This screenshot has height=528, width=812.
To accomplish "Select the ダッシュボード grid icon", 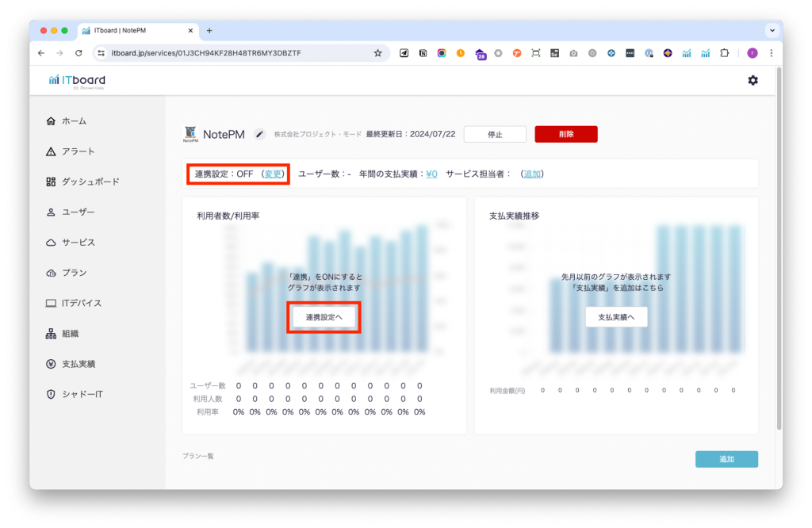I will tap(52, 182).
